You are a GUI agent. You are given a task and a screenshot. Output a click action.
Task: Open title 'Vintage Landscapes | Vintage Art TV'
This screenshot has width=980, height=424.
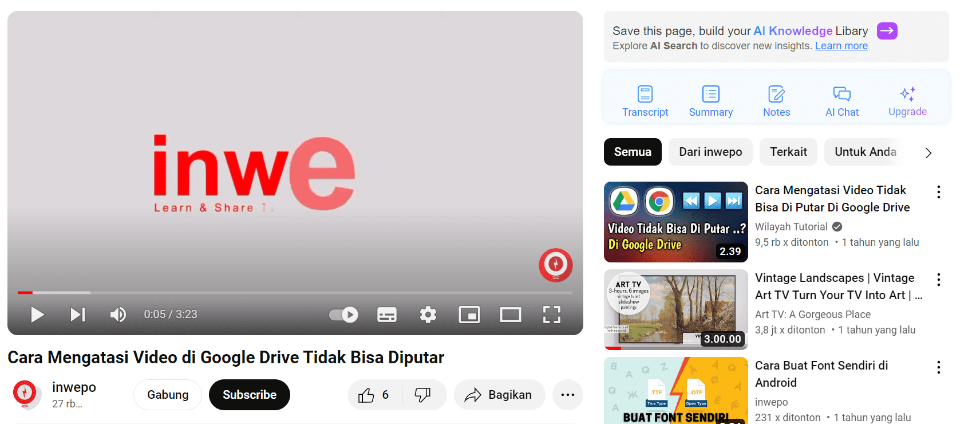pyautogui.click(x=839, y=286)
